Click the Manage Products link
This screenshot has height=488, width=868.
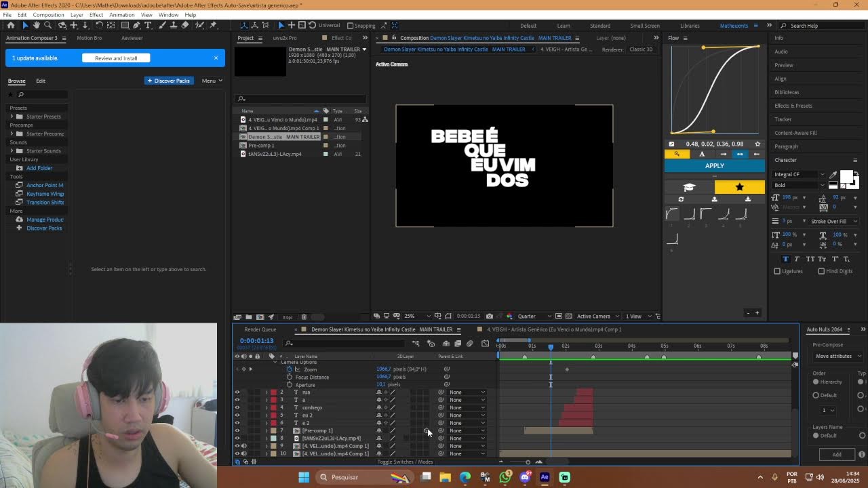45,220
